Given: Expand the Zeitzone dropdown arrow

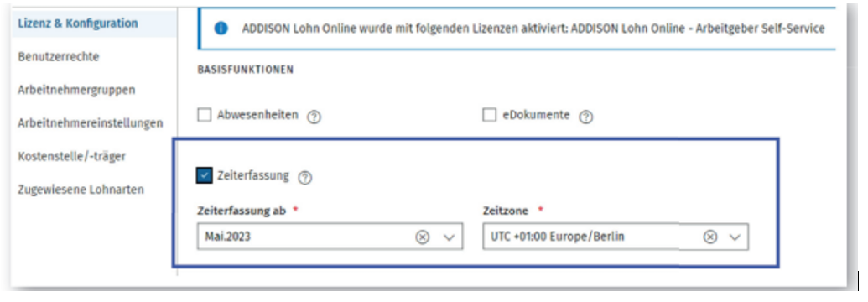Looking at the screenshot, I should click(x=735, y=237).
